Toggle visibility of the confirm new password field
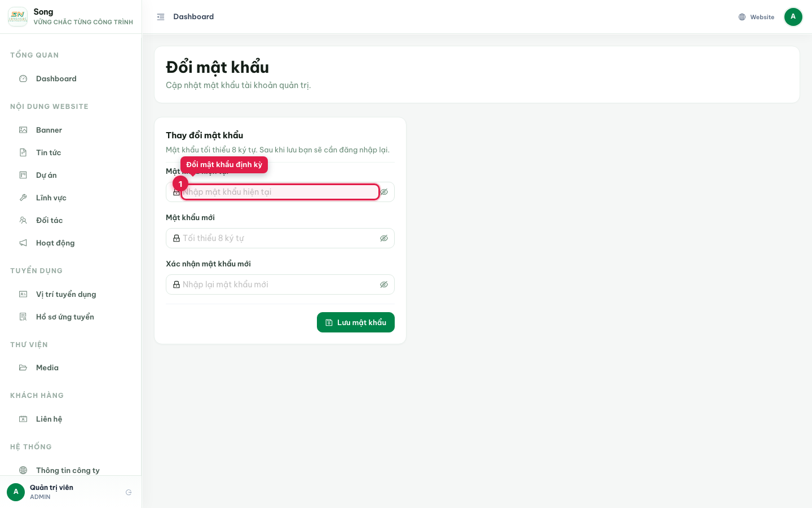The image size is (812, 508). [x=384, y=284]
